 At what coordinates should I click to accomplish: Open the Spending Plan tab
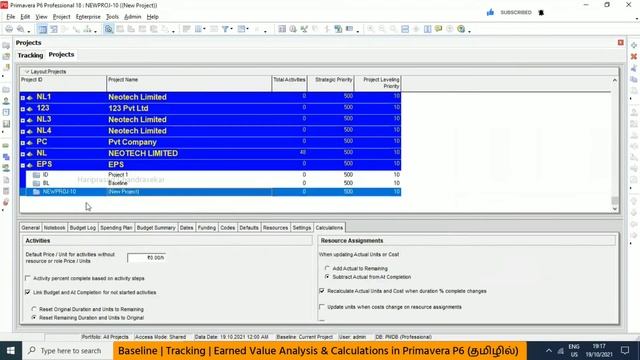pyautogui.click(x=116, y=227)
